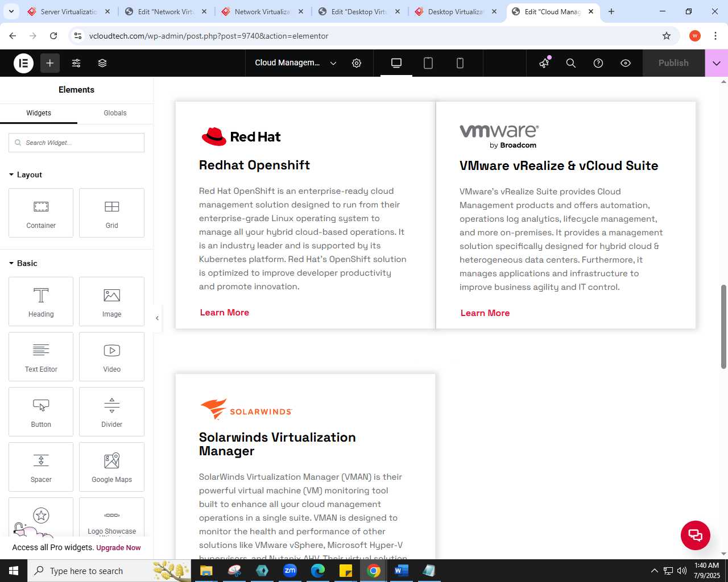Select the Spacer widget

tap(41, 467)
